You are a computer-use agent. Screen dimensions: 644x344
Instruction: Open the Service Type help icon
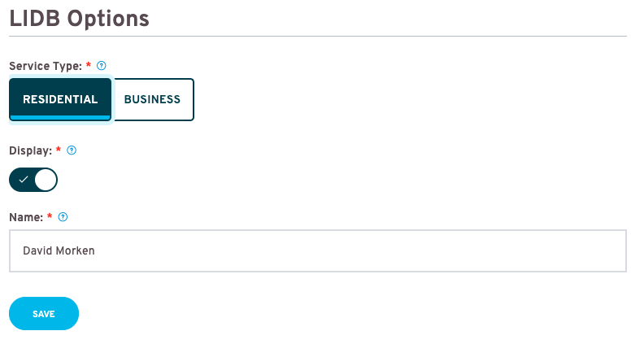pos(101,66)
